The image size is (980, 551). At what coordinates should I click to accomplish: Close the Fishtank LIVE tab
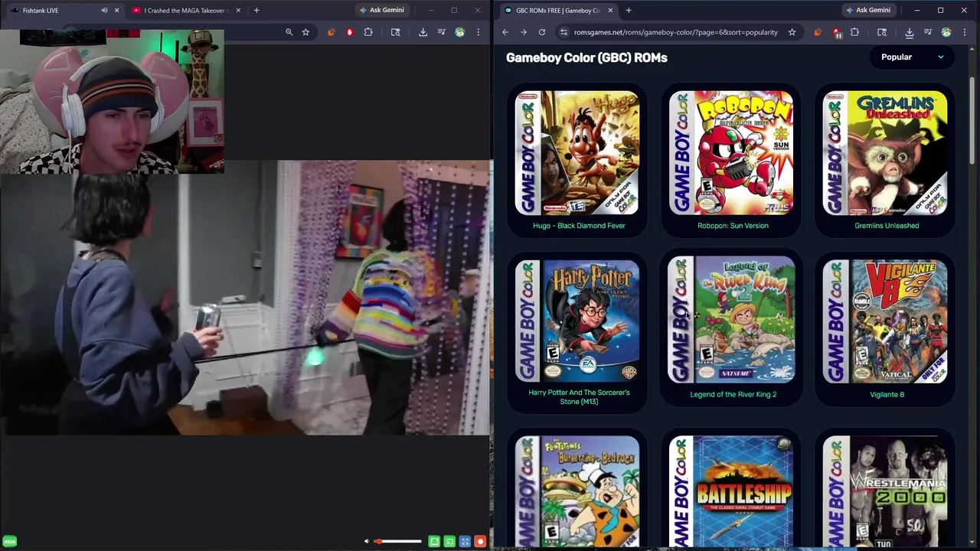116,10
